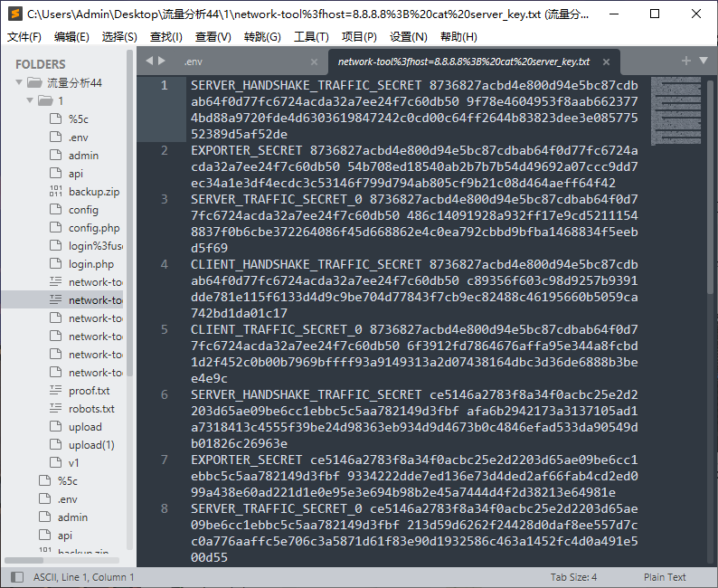Open config.php in the sidebar
The width and height of the screenshot is (718, 588).
click(94, 228)
